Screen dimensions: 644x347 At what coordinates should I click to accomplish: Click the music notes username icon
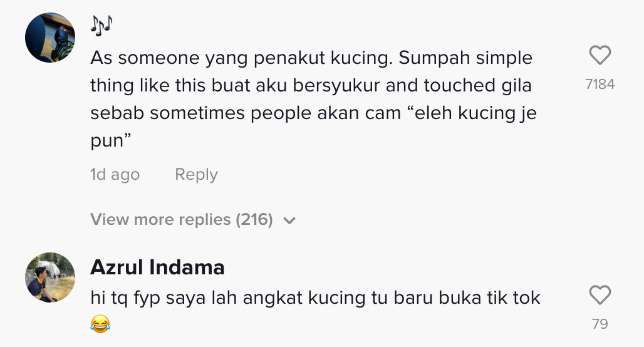click(x=101, y=24)
